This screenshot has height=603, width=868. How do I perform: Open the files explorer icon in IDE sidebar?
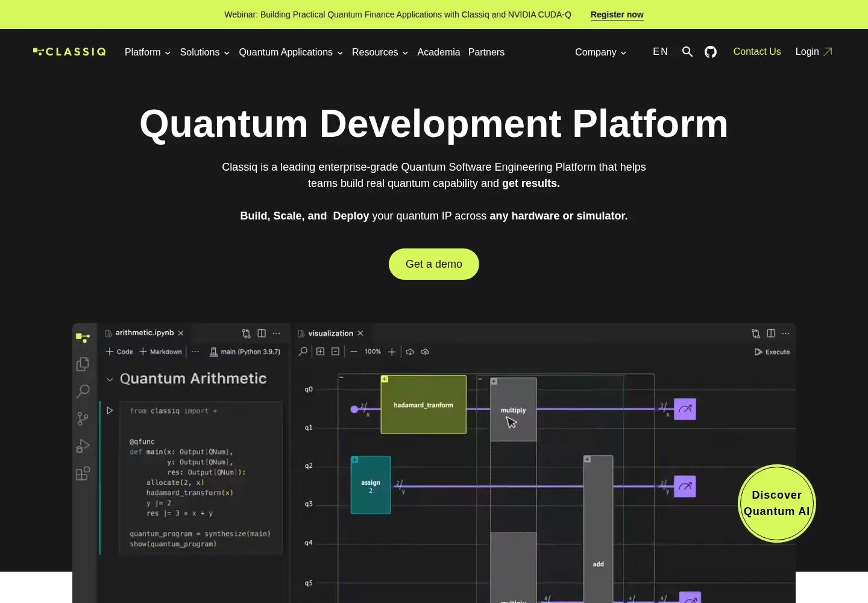click(83, 364)
